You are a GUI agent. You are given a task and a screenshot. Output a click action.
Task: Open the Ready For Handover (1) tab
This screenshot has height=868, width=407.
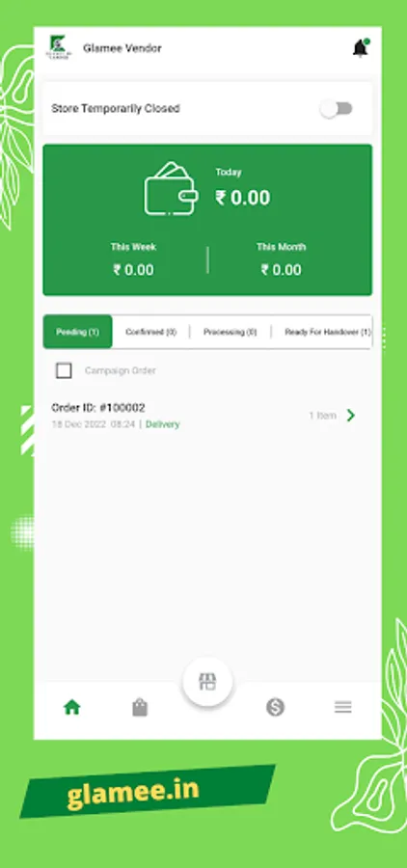pos(327,332)
